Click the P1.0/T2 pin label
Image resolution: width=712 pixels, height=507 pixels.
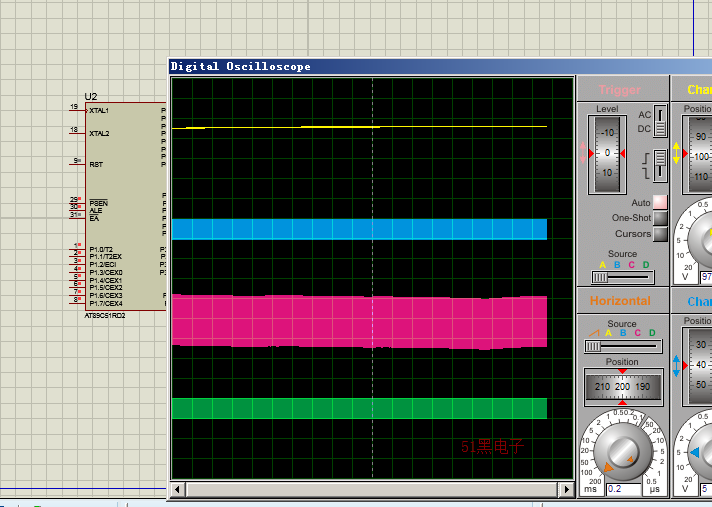(x=101, y=249)
